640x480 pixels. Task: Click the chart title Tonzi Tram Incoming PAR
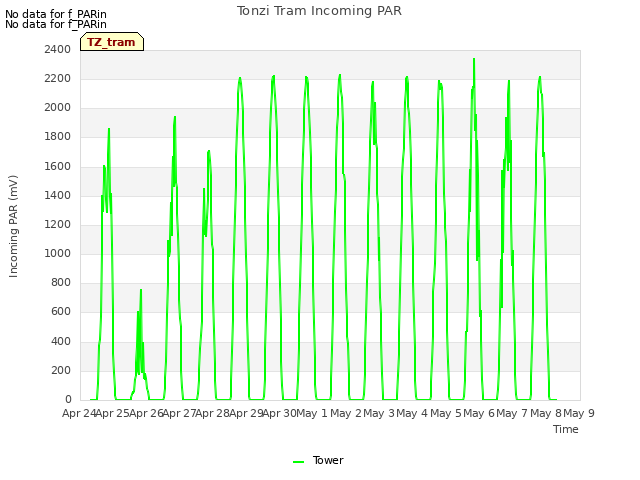click(x=319, y=11)
